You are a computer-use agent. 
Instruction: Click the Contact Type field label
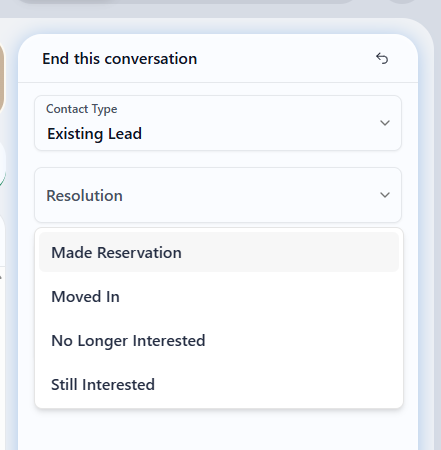82,109
